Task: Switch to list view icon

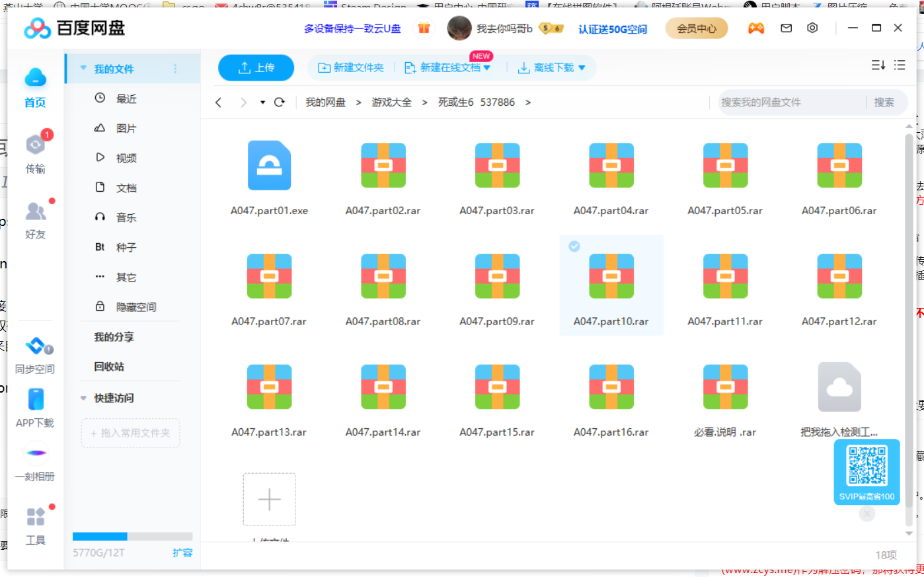Action: [x=900, y=65]
